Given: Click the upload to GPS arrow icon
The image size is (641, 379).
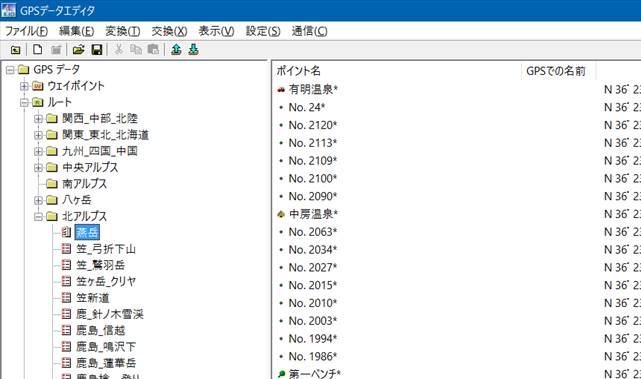Looking at the screenshot, I should tap(176, 49).
